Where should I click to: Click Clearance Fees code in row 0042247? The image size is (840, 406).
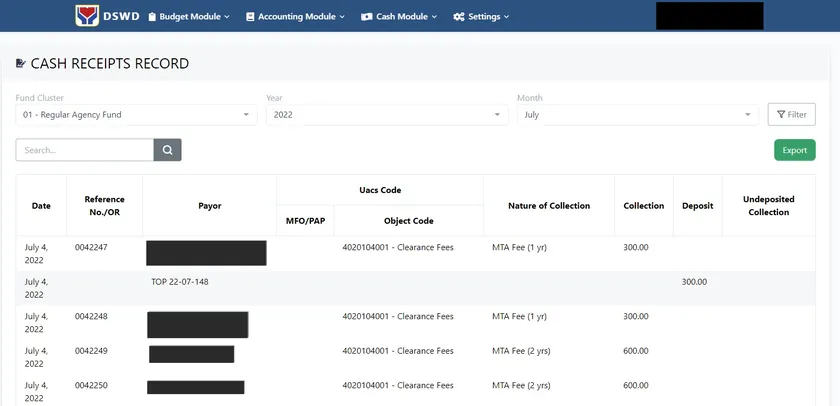pyautogui.click(x=398, y=247)
